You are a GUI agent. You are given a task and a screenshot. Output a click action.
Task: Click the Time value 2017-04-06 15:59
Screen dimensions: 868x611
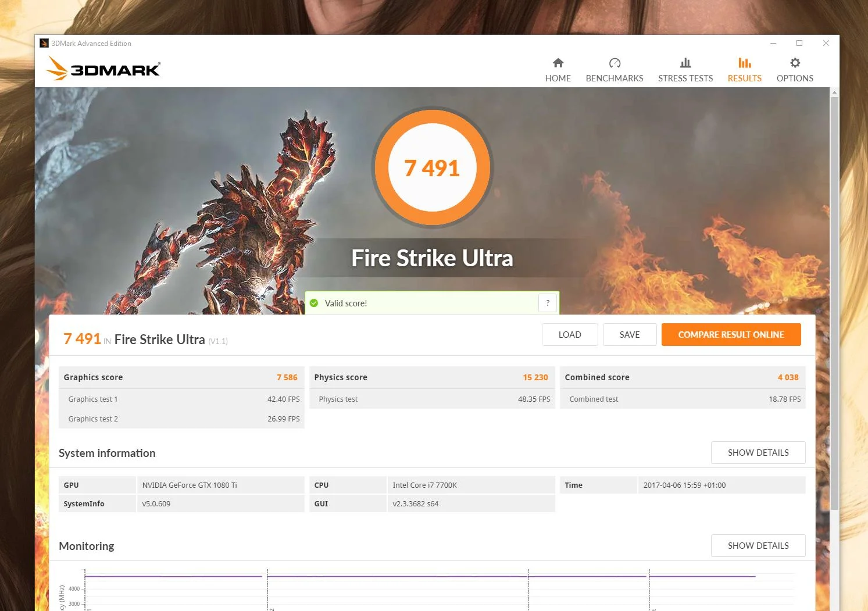click(684, 485)
